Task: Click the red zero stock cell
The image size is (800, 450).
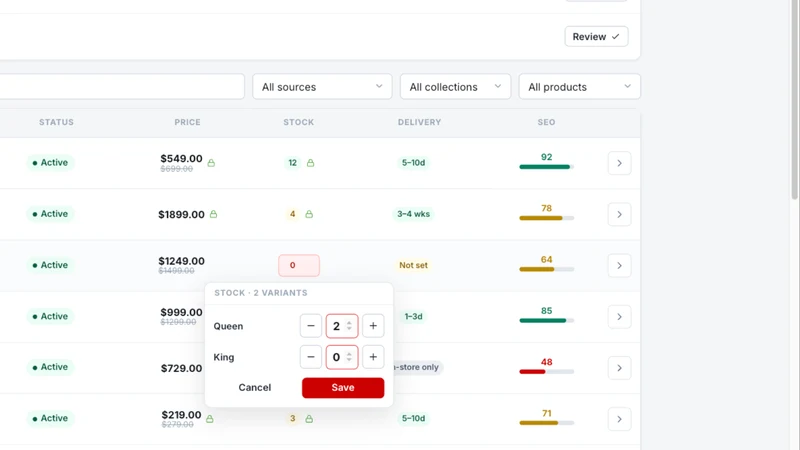Action: (x=299, y=265)
